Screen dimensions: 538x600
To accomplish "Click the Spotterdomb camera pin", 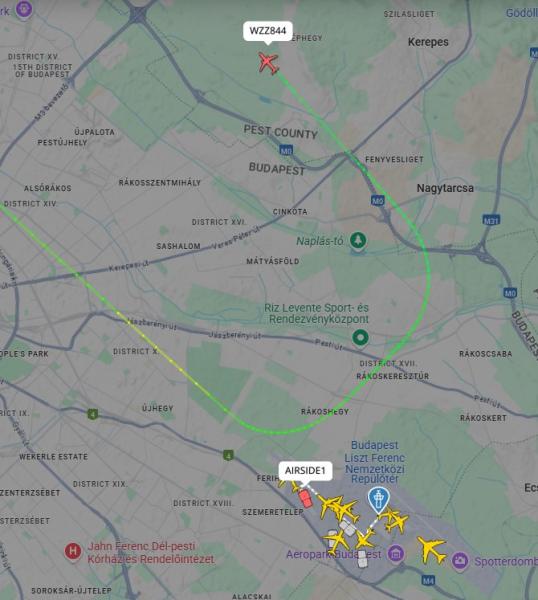I will pos(460,561).
